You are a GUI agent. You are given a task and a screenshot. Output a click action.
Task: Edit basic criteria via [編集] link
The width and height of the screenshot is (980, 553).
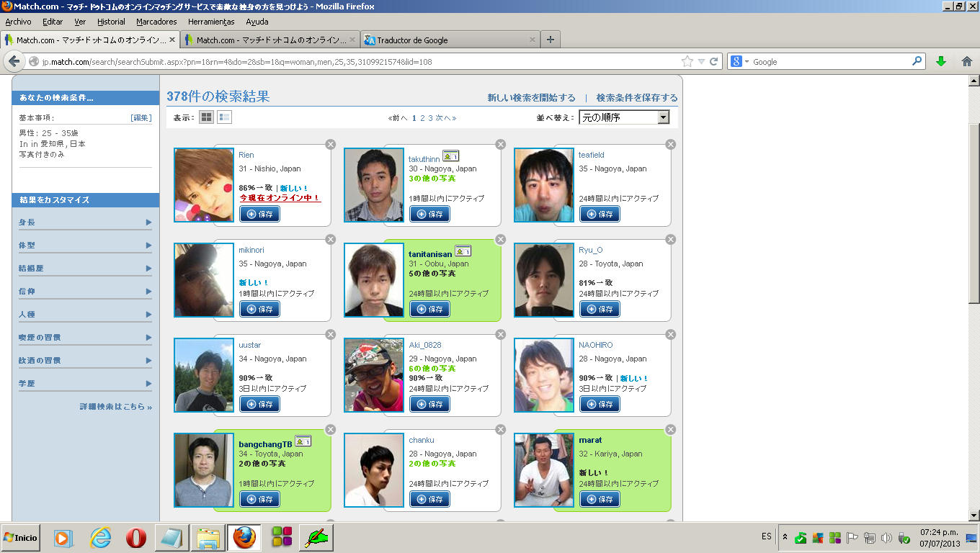(141, 118)
